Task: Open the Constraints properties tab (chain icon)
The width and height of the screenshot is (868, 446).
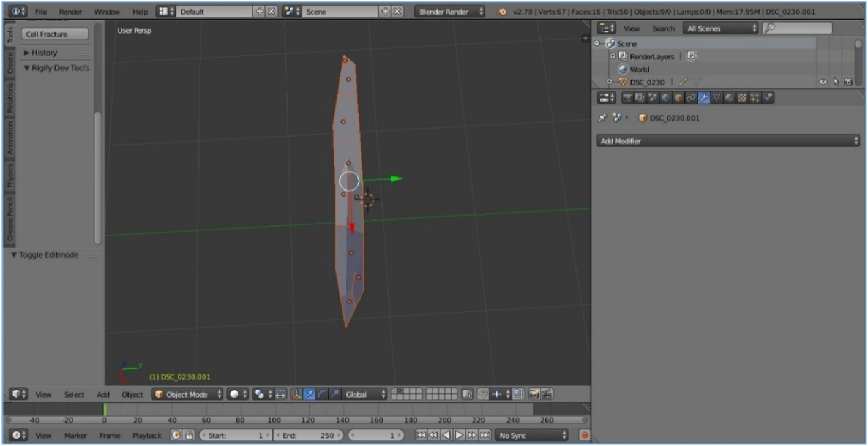Action: (690, 98)
